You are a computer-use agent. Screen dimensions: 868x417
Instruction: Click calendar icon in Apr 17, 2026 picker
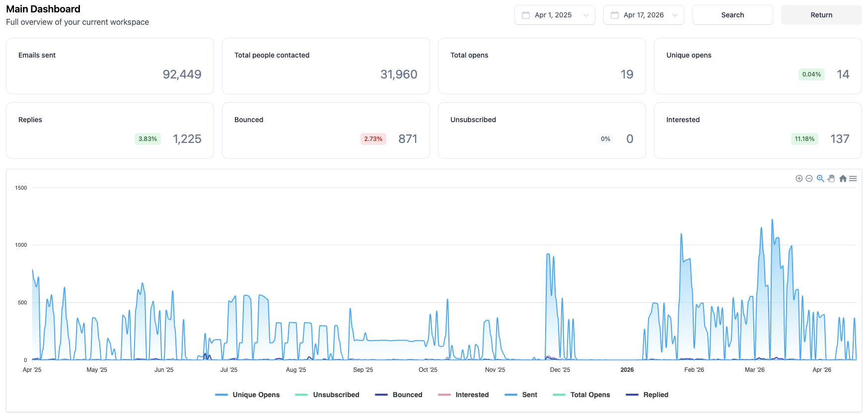[x=615, y=15]
